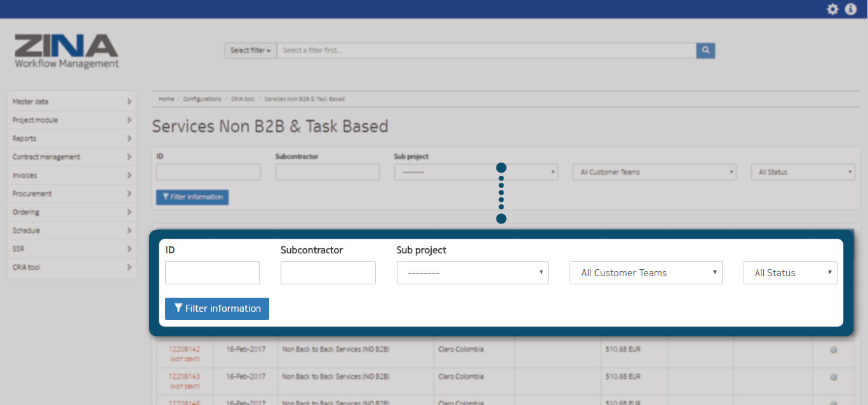Open the highlighted All Status dropdown
Screen dimensions: 868x405
click(790, 273)
